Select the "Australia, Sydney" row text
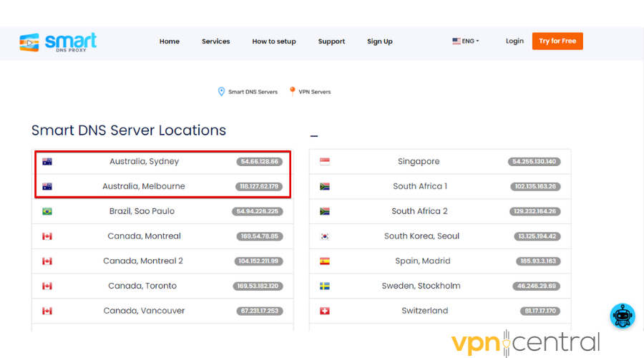The width and height of the screenshot is (644, 358). pyautogui.click(x=144, y=162)
